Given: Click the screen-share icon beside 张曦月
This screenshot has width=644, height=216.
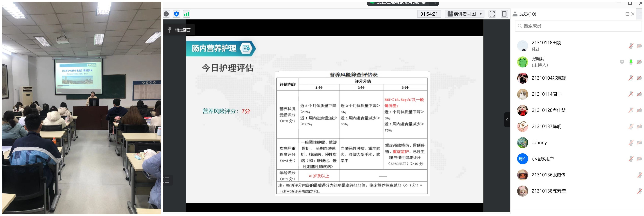Looking at the screenshot, I should [x=622, y=62].
